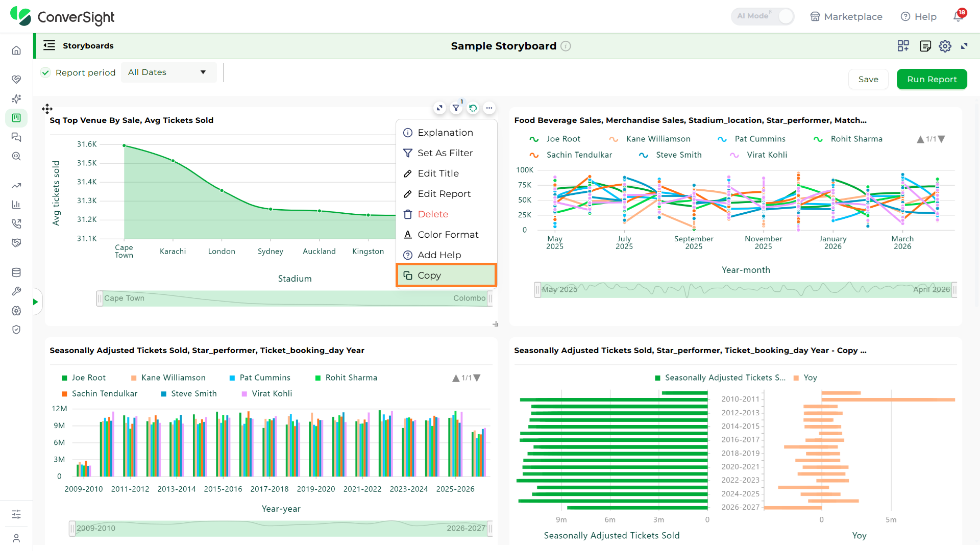Click the three-dots more options icon
The height and width of the screenshot is (551, 980).
click(489, 108)
